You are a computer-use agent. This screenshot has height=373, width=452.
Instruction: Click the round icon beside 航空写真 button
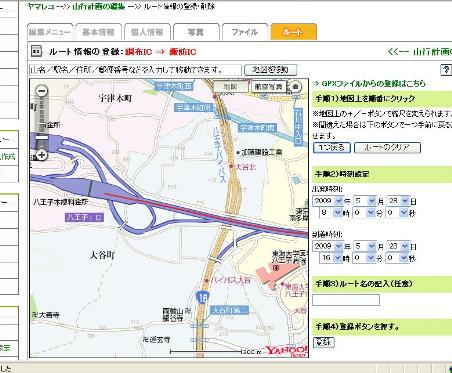click(295, 87)
